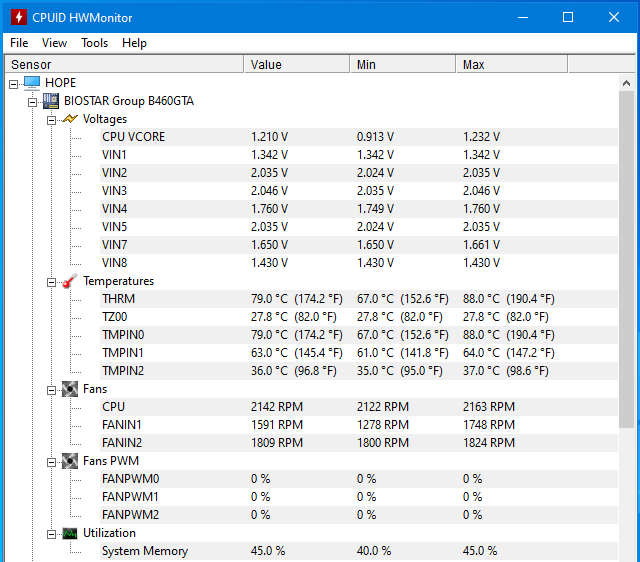
Task: Collapse the Fans PWM section
Action: tap(51, 462)
